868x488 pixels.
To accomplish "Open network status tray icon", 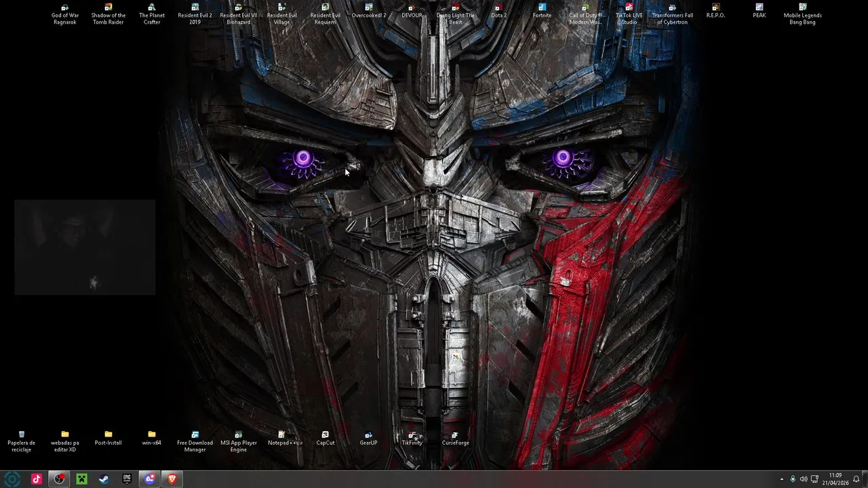I will pos(814,479).
